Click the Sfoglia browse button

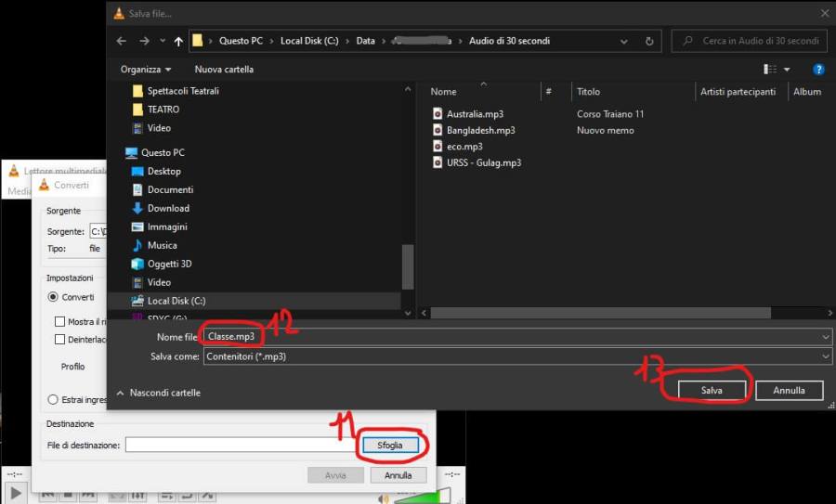click(390, 446)
